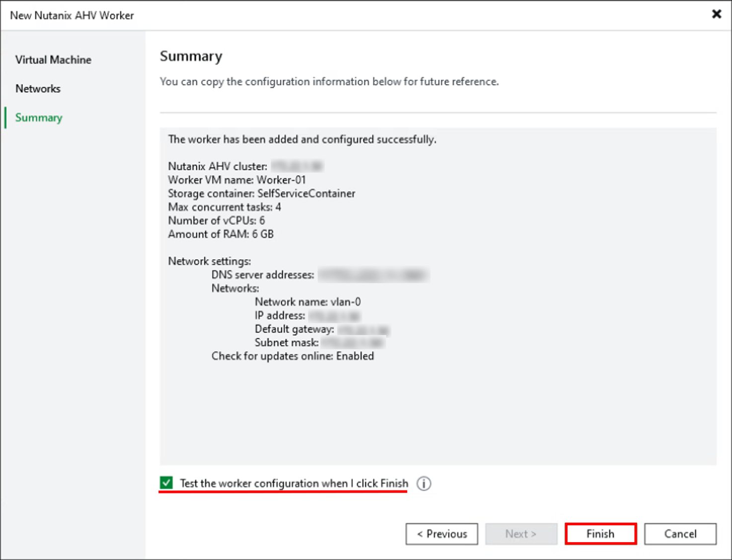Cancel the worker configuration wizard

(680, 534)
